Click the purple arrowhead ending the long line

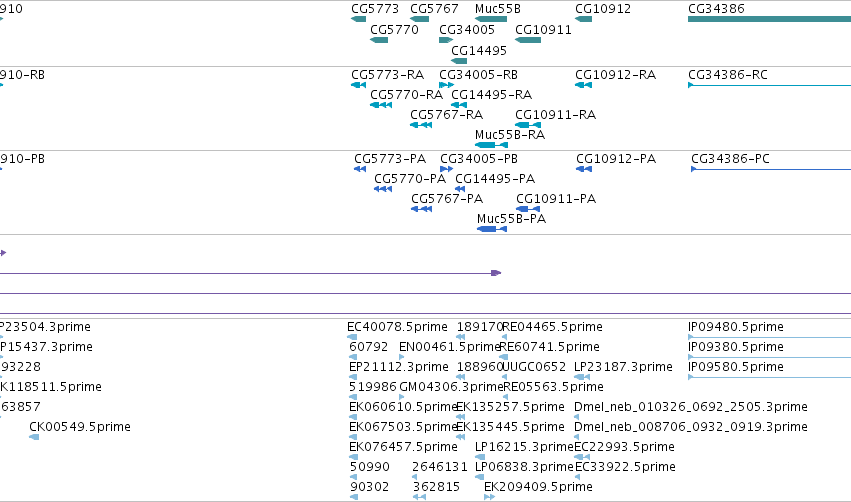[x=496, y=273]
